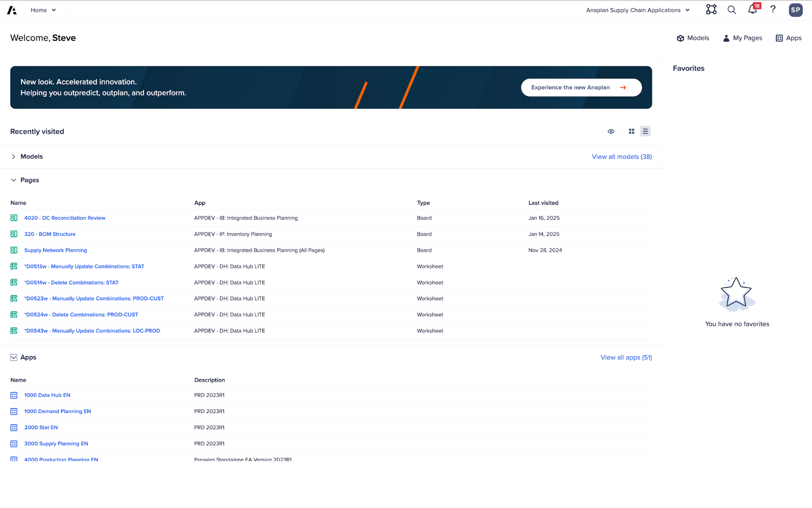Switch to the Apps tab in the header
Screen dimensions: 812x508
[x=788, y=38]
